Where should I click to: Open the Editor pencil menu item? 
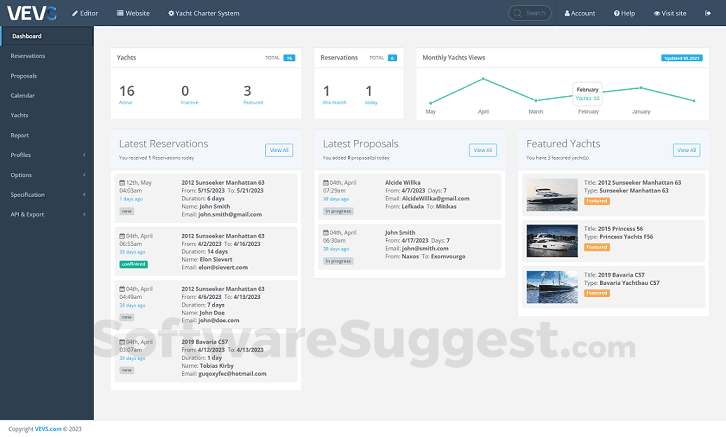click(85, 13)
